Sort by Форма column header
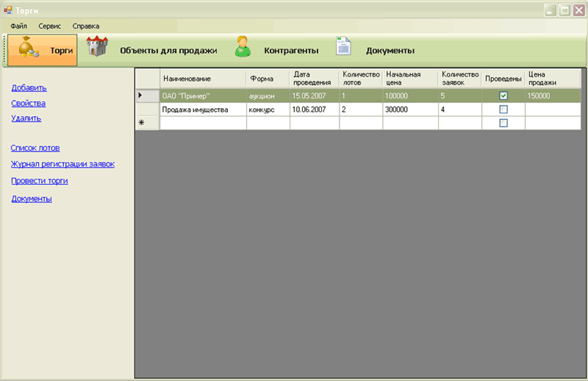Viewport: 588px width, 381px height. point(268,79)
